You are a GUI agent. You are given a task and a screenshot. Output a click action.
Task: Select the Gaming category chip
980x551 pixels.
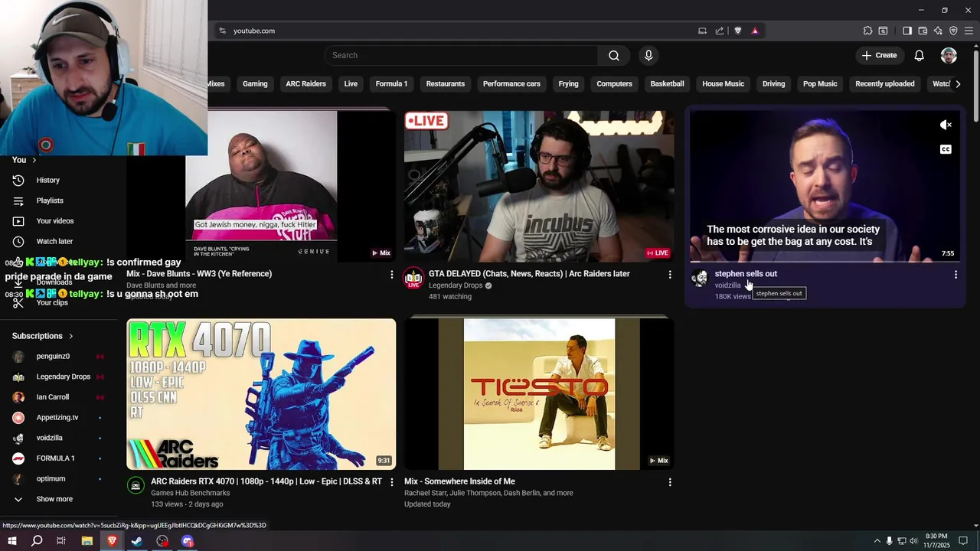coord(255,83)
